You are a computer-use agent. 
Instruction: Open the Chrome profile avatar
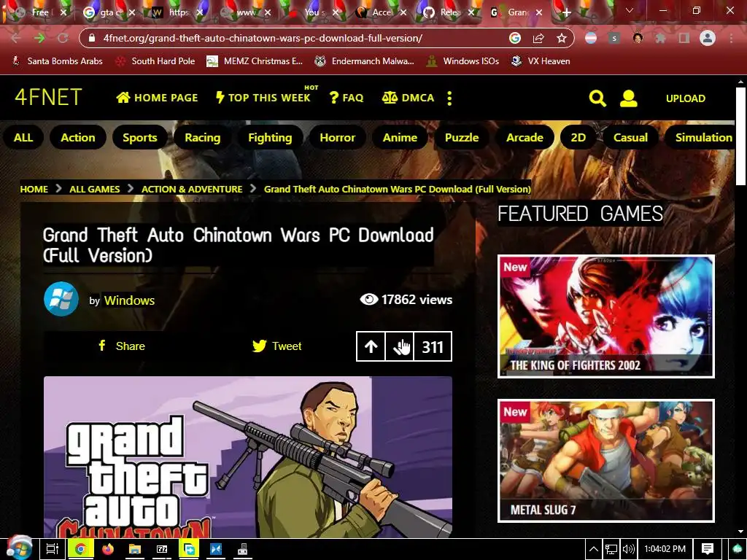click(x=708, y=38)
